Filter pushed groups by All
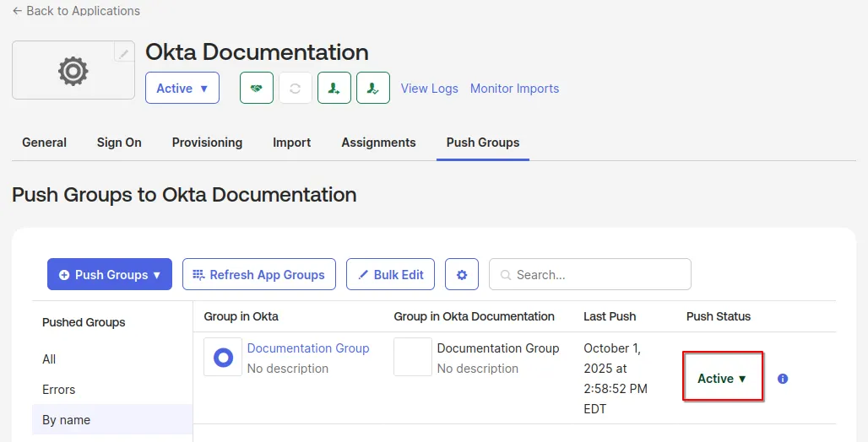 pyautogui.click(x=112, y=359)
